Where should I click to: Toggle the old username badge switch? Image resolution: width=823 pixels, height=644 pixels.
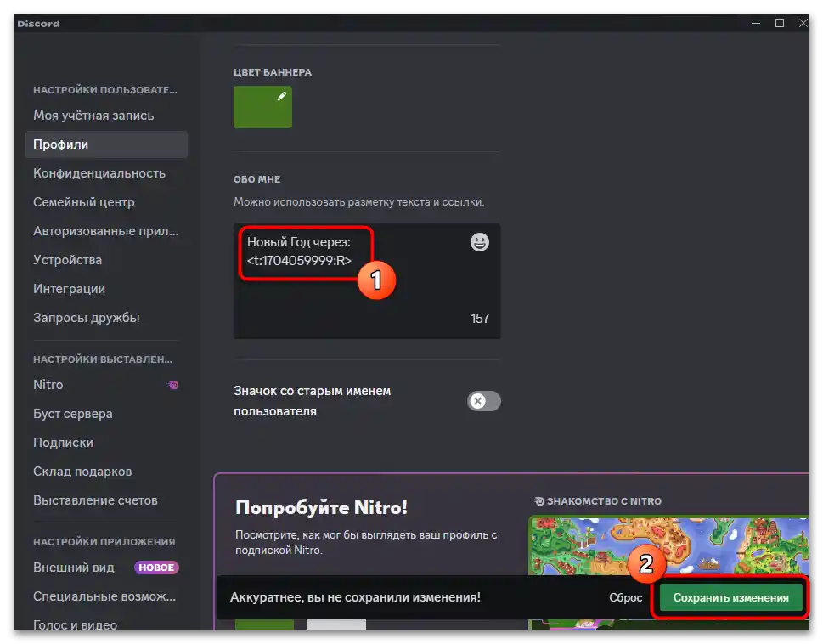[483, 401]
